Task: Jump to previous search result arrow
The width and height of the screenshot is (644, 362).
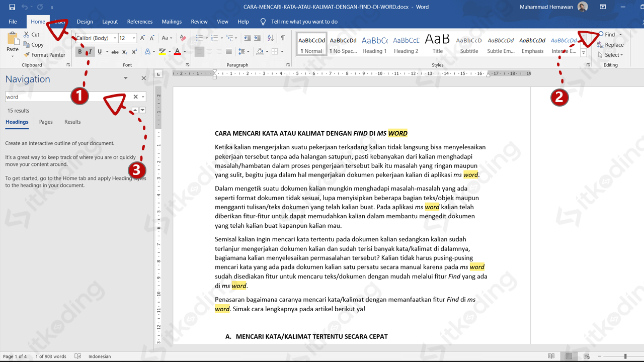Action: [x=135, y=110]
